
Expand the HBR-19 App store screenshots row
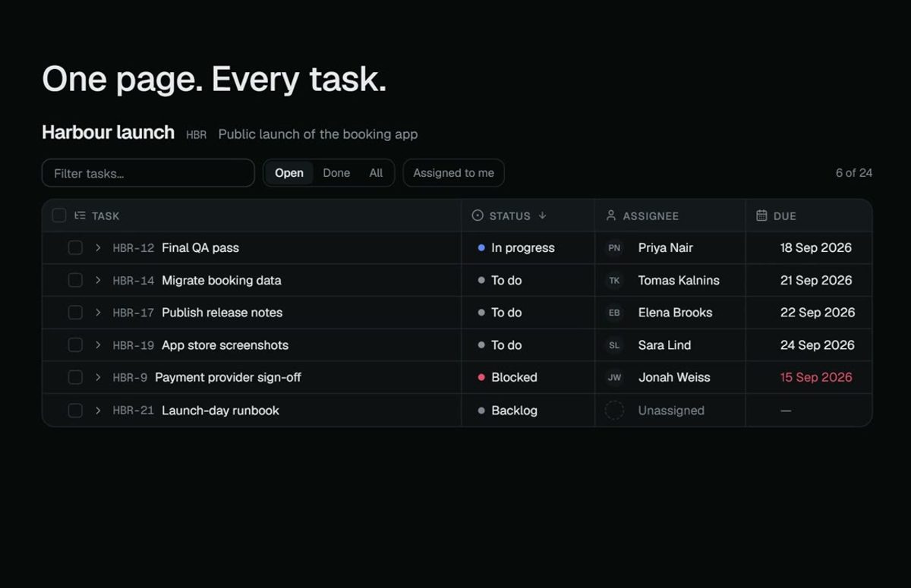click(98, 345)
